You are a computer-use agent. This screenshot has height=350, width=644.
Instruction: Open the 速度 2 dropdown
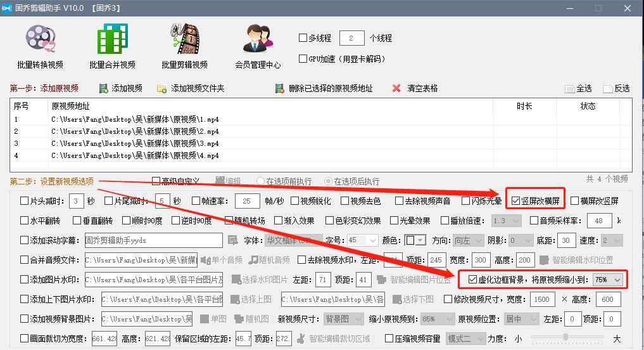pos(612,240)
